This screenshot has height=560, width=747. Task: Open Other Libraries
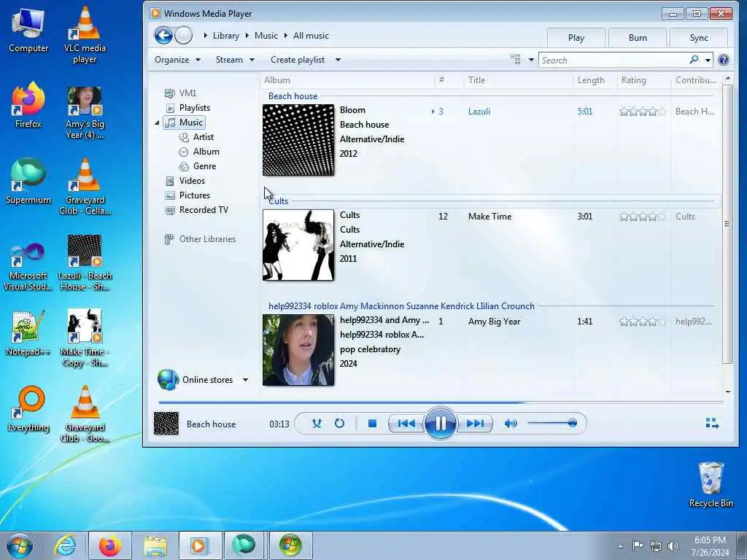coord(200,239)
